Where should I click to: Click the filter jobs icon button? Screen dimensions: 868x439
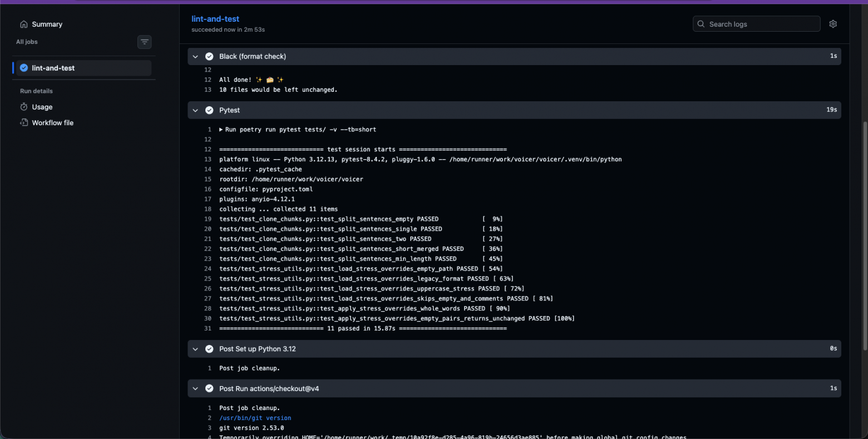click(x=144, y=42)
